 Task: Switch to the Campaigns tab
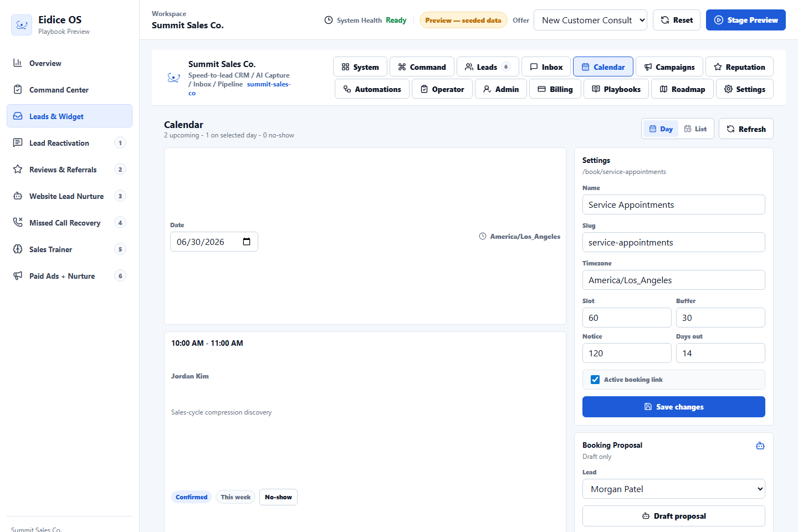669,67
